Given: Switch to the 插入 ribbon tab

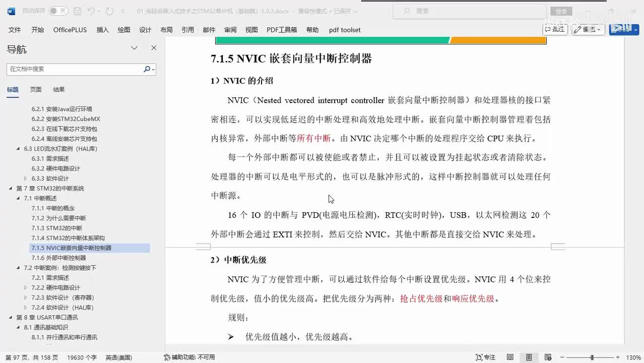Looking at the screenshot, I should coord(102,30).
